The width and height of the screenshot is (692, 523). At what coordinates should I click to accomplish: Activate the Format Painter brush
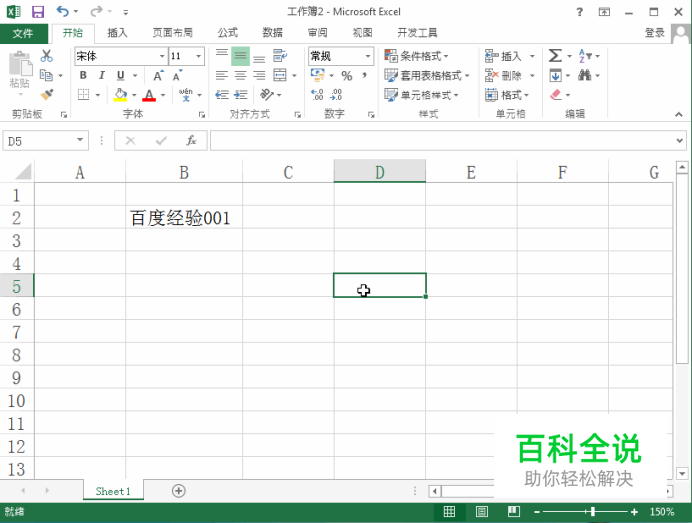pyautogui.click(x=46, y=94)
